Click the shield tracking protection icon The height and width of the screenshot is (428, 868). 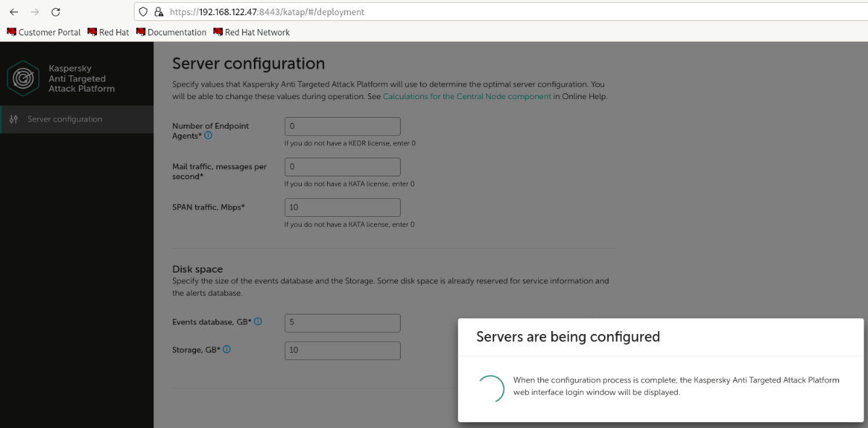144,12
